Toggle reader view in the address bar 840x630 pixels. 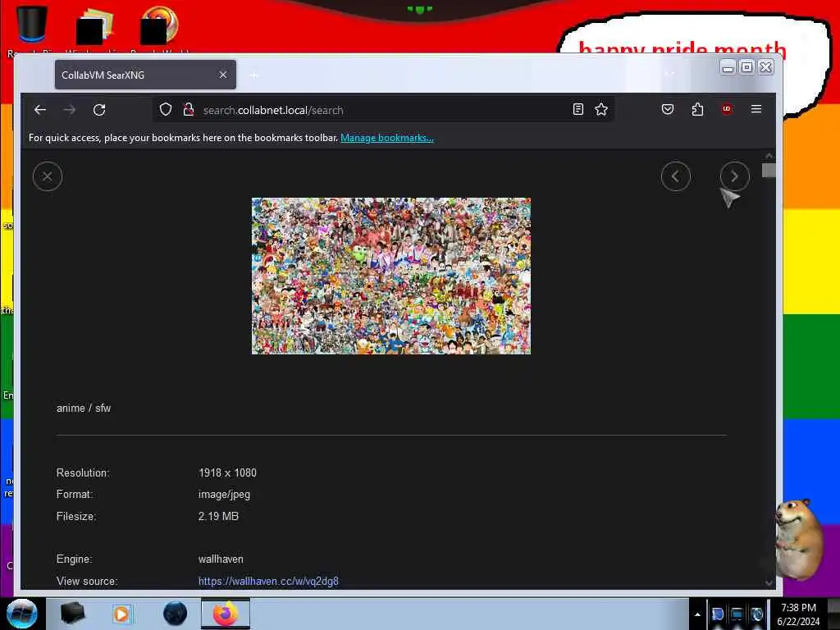(x=578, y=109)
